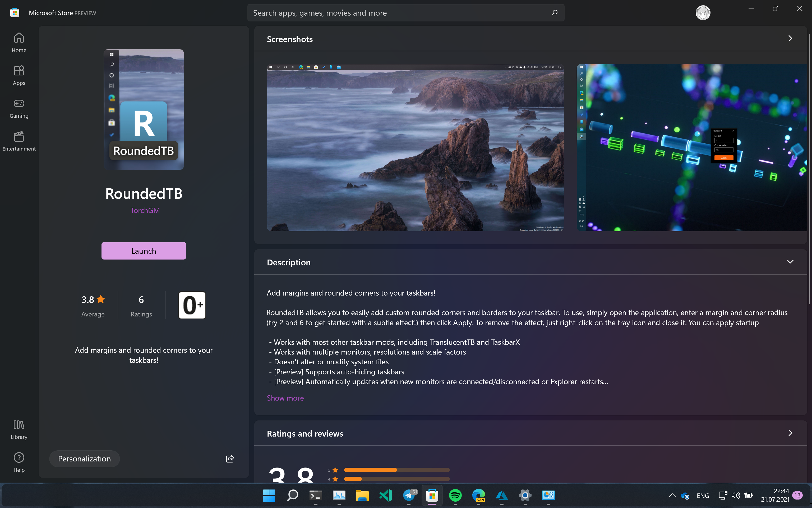Expand Ratings and reviews arrow

coord(790,433)
